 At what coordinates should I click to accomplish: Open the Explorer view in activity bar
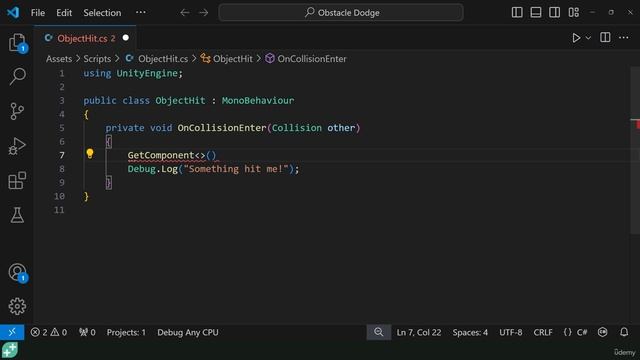(17, 42)
